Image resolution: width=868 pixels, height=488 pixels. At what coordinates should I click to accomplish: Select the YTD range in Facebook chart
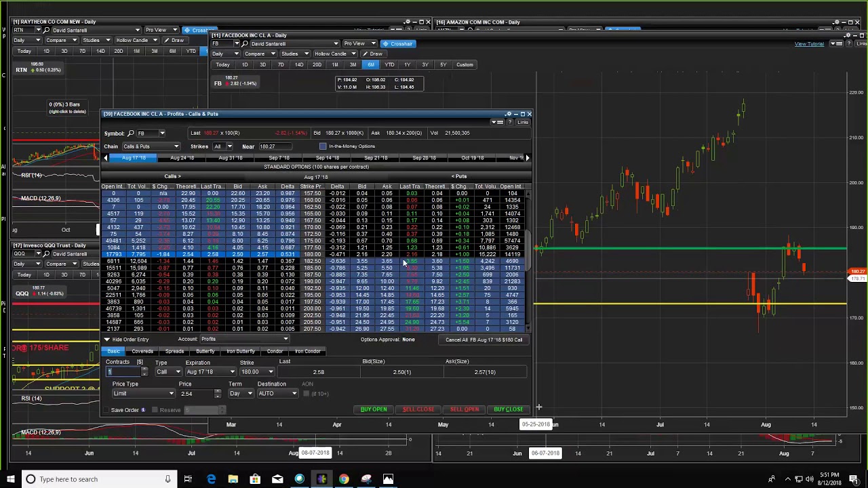point(389,65)
